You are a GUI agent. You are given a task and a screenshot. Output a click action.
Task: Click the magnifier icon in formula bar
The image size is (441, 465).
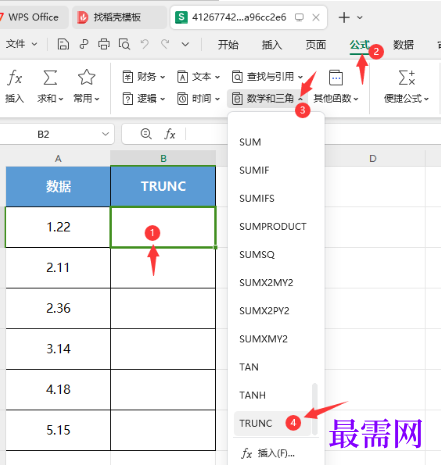146,134
